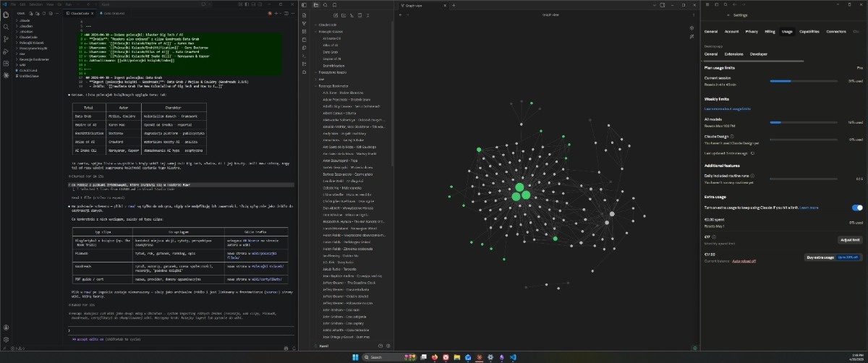Open VS Code Manage gear icon

click(6, 339)
